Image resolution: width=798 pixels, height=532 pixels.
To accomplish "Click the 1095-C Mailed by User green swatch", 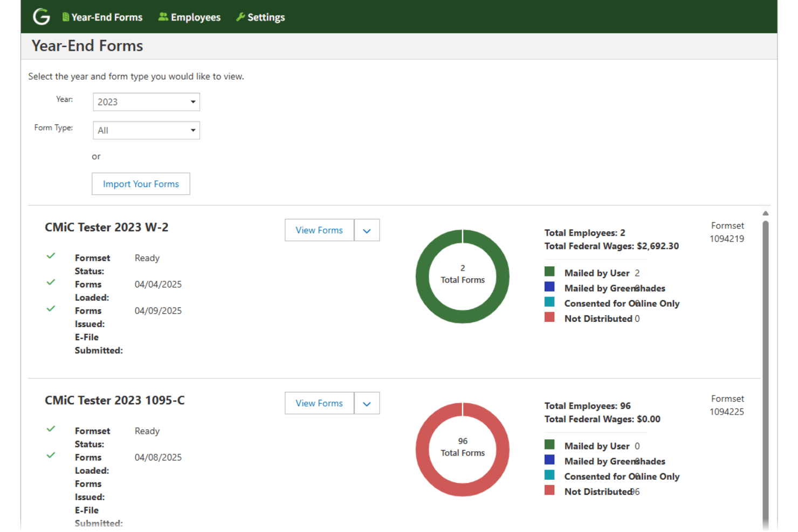I will pos(549,444).
